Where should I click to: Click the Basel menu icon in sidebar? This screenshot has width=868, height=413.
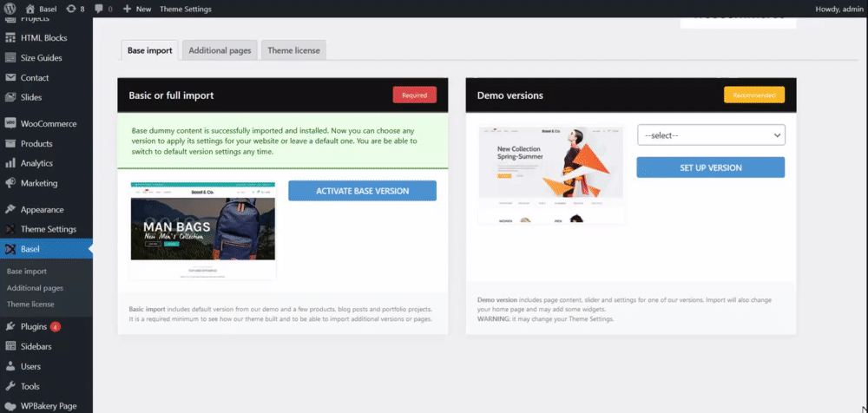[10, 249]
